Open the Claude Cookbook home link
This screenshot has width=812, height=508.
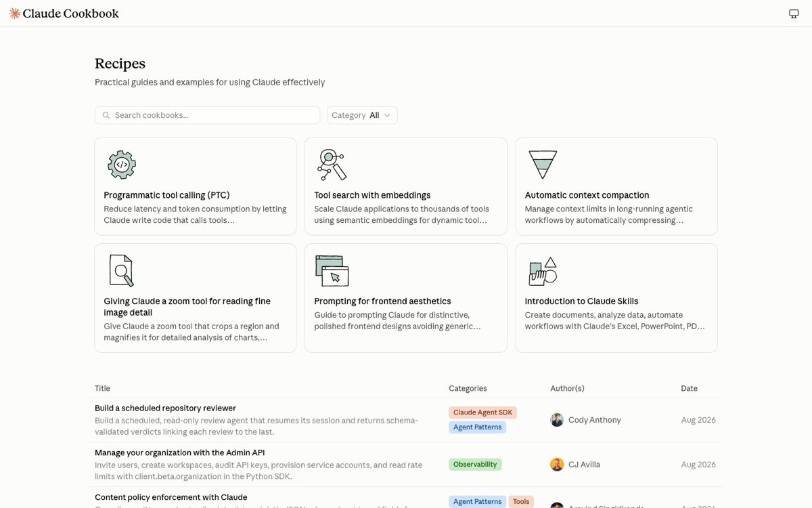64,14
